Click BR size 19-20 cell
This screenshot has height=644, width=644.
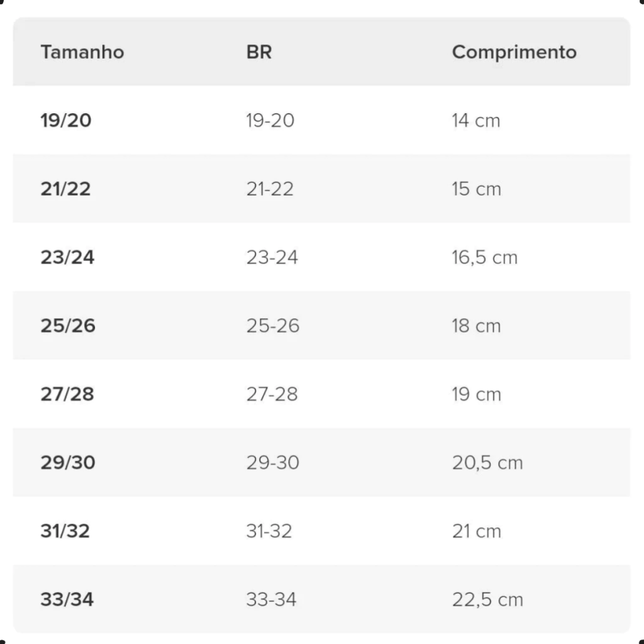pos(270,120)
